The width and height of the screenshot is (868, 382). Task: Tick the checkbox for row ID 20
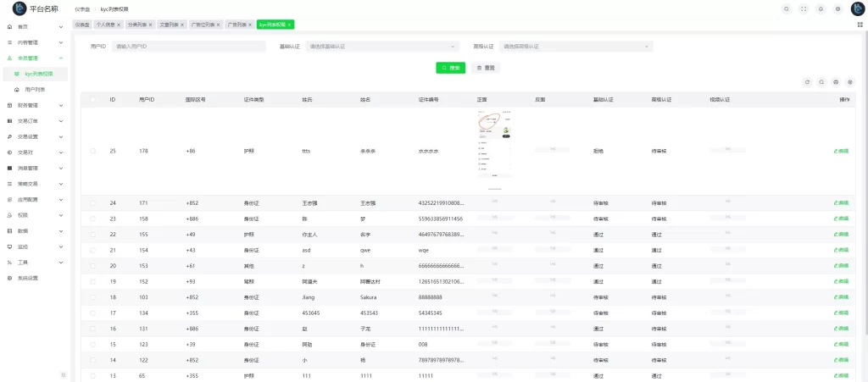click(x=93, y=266)
